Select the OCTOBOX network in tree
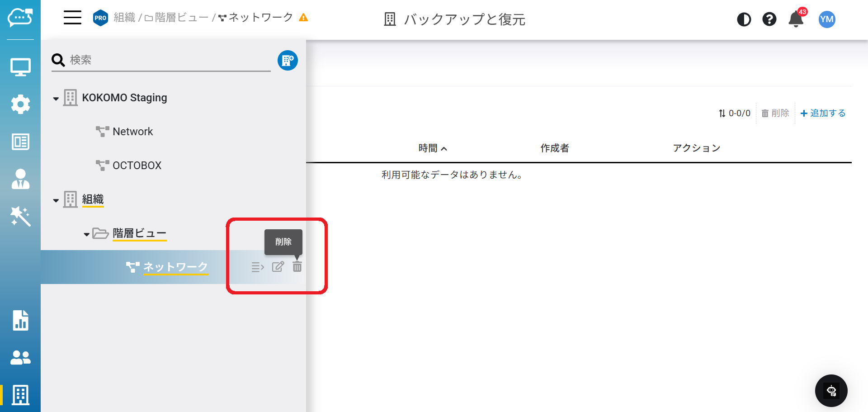 (137, 166)
